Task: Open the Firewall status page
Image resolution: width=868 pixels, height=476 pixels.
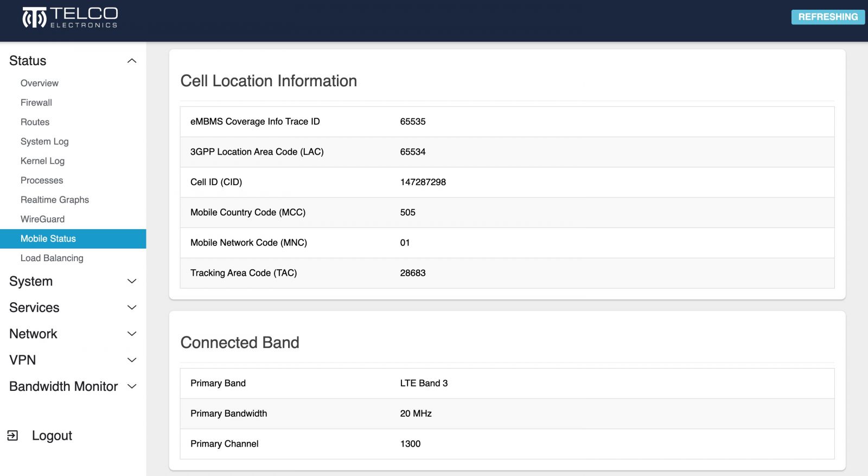Action: 36,103
